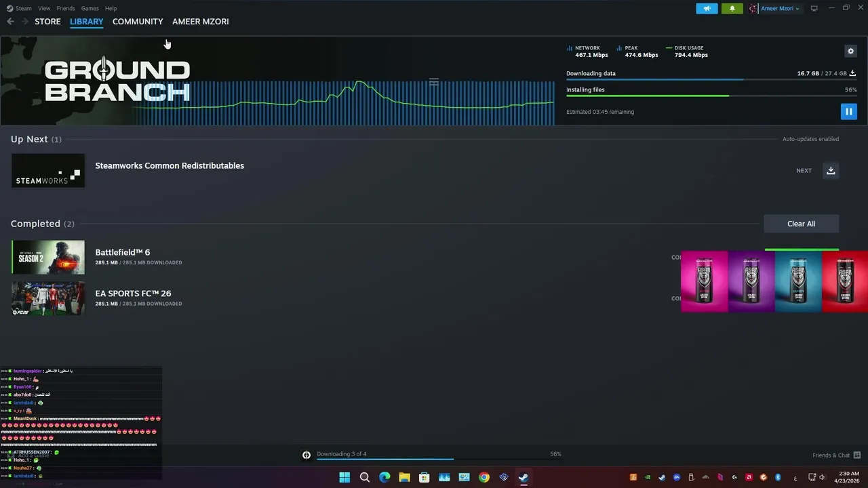
Task: Open the Games menu
Action: click(x=90, y=8)
